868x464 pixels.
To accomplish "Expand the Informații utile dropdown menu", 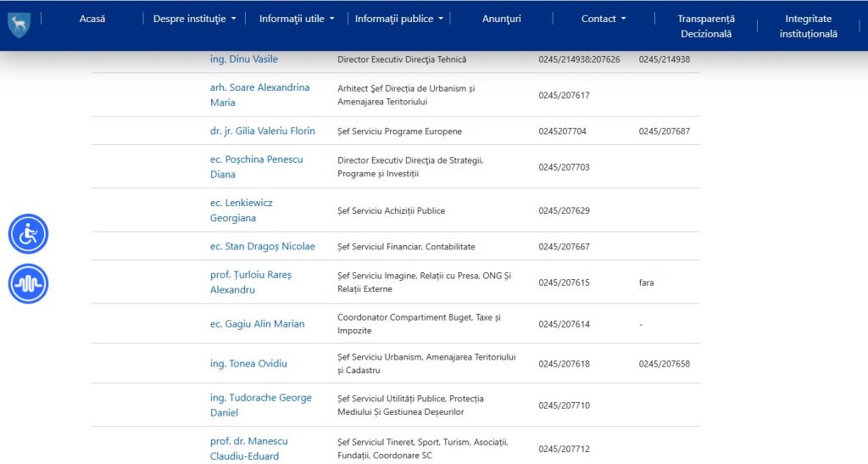I will pos(297,19).
